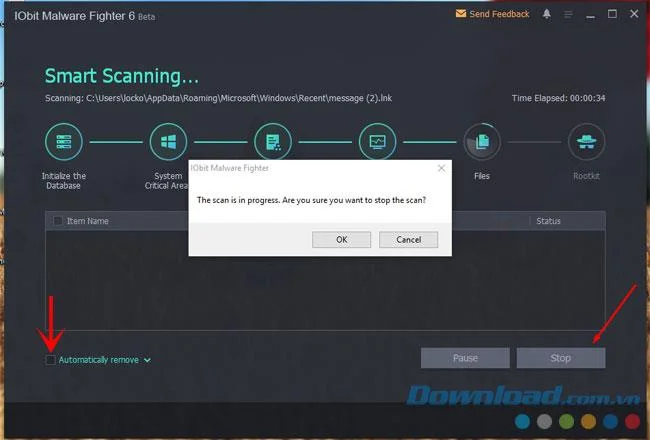Open the notification bell
Image resolution: width=650 pixels, height=440 pixels.
(547, 14)
